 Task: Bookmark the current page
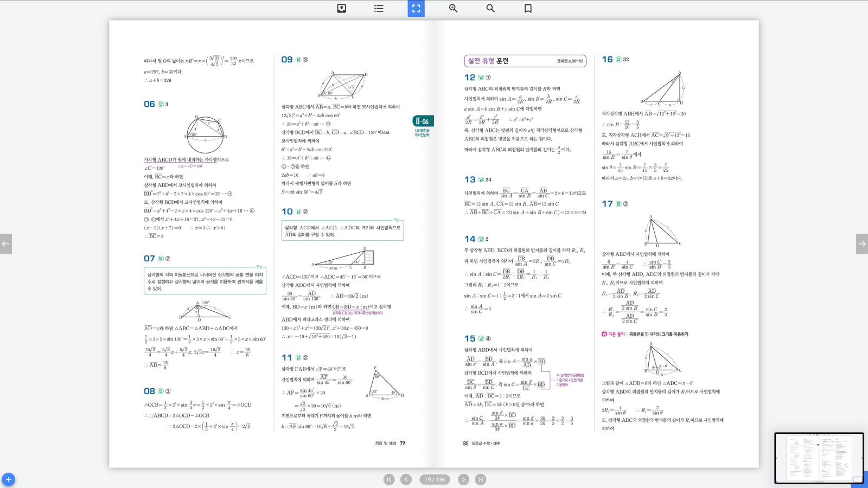528,8
